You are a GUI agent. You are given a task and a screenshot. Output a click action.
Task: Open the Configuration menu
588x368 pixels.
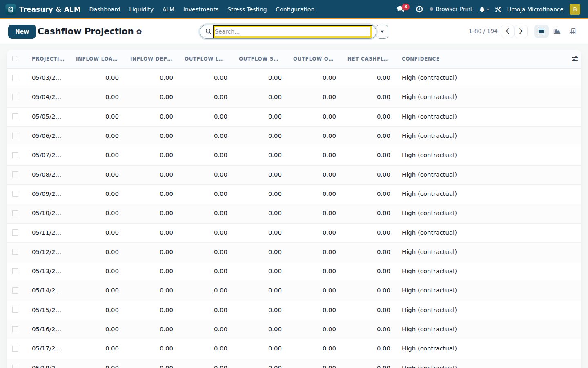[x=295, y=9]
